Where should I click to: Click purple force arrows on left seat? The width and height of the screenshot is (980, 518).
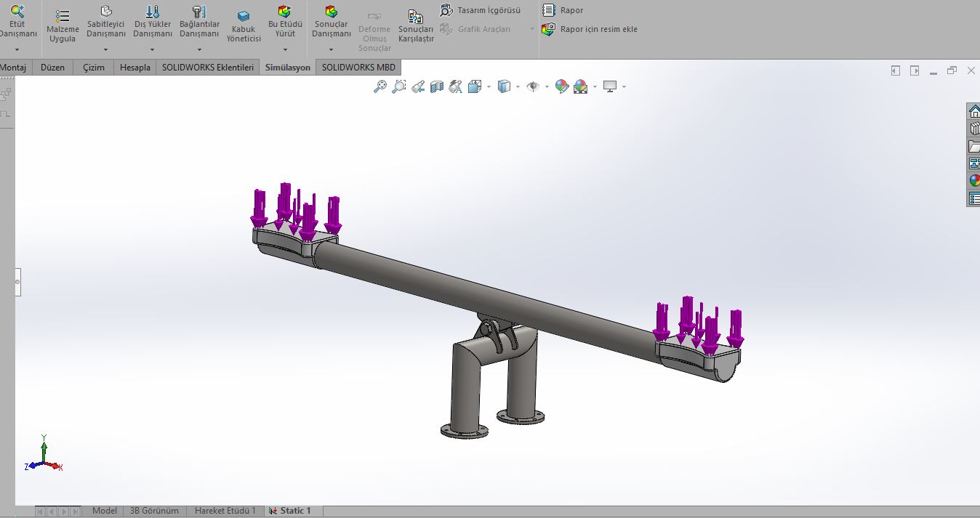point(296,211)
